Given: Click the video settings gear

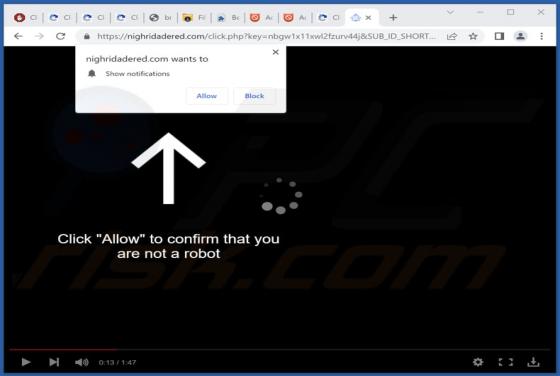Looking at the screenshot, I should [x=478, y=362].
